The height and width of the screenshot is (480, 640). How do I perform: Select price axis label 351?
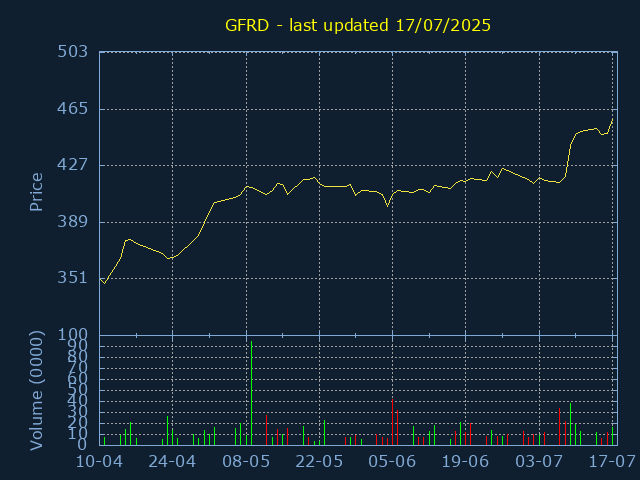tap(73, 278)
